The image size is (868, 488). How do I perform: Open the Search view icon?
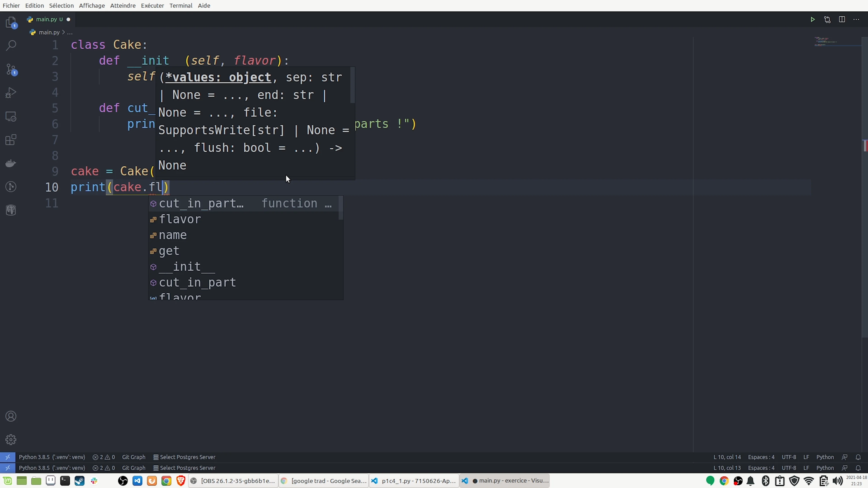pyautogui.click(x=11, y=45)
